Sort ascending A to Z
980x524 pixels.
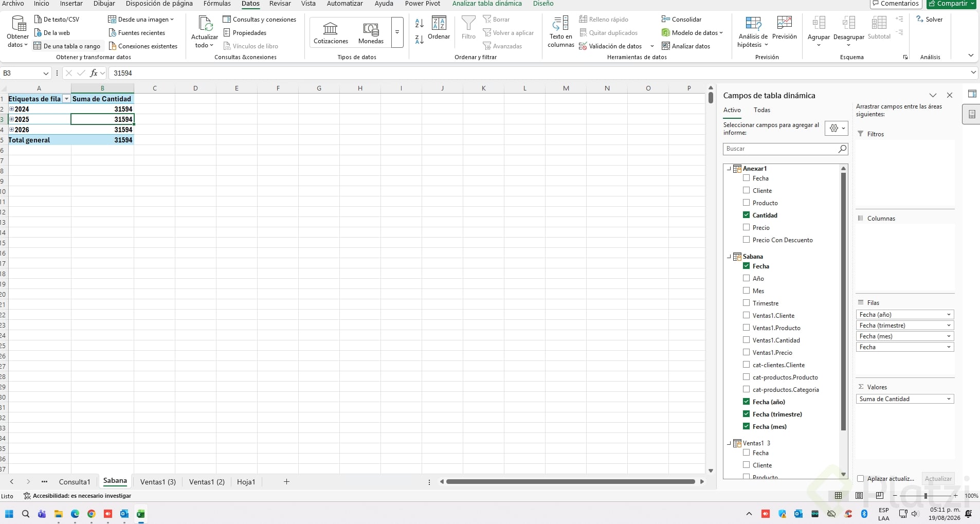420,23
